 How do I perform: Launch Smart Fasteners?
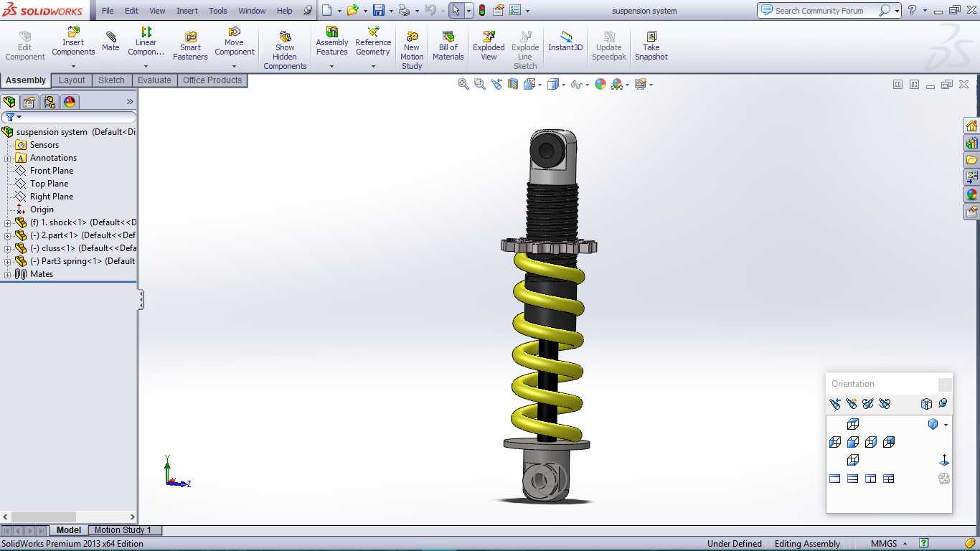[190, 46]
